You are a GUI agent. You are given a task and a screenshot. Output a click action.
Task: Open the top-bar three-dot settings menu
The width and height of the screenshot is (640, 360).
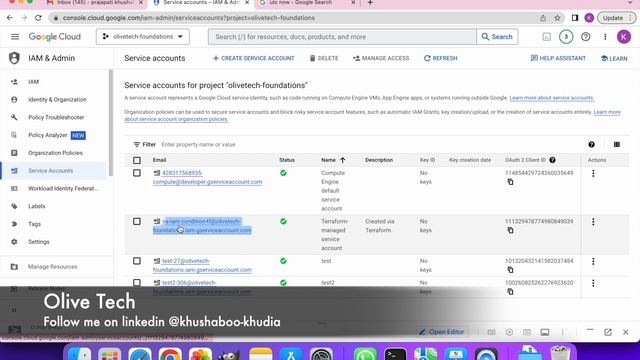[605, 37]
